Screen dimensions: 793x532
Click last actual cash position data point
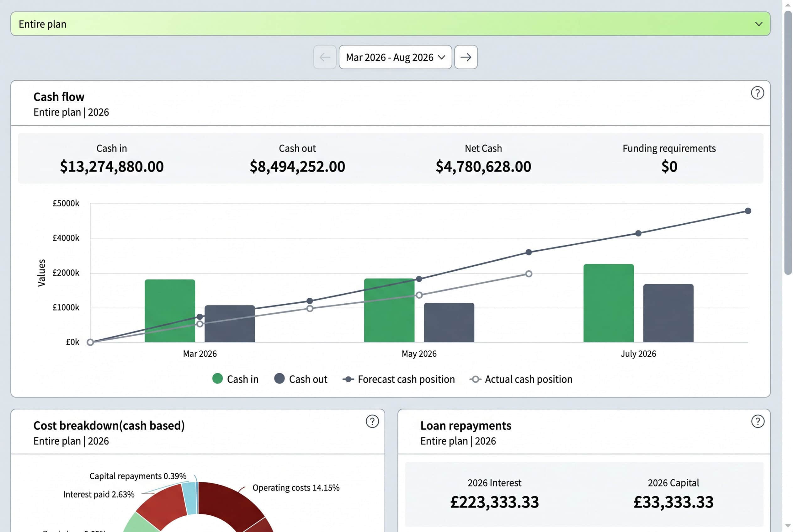tap(529, 274)
